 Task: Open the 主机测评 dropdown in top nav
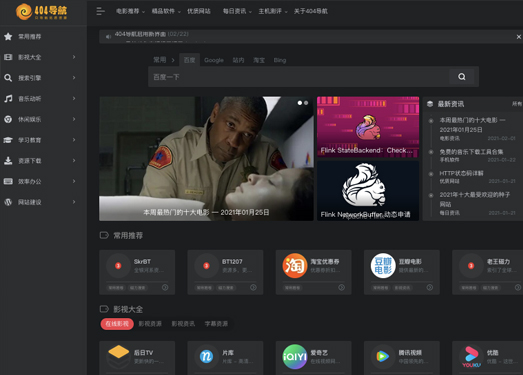(x=273, y=11)
